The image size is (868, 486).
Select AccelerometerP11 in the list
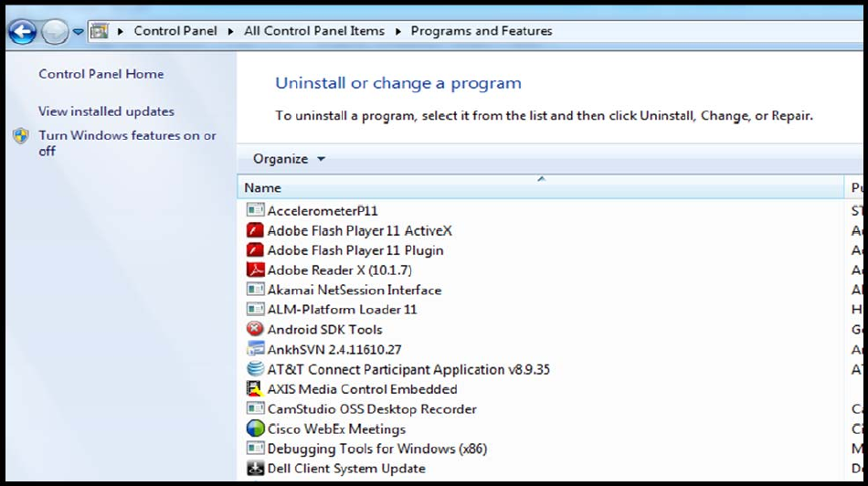click(x=323, y=210)
